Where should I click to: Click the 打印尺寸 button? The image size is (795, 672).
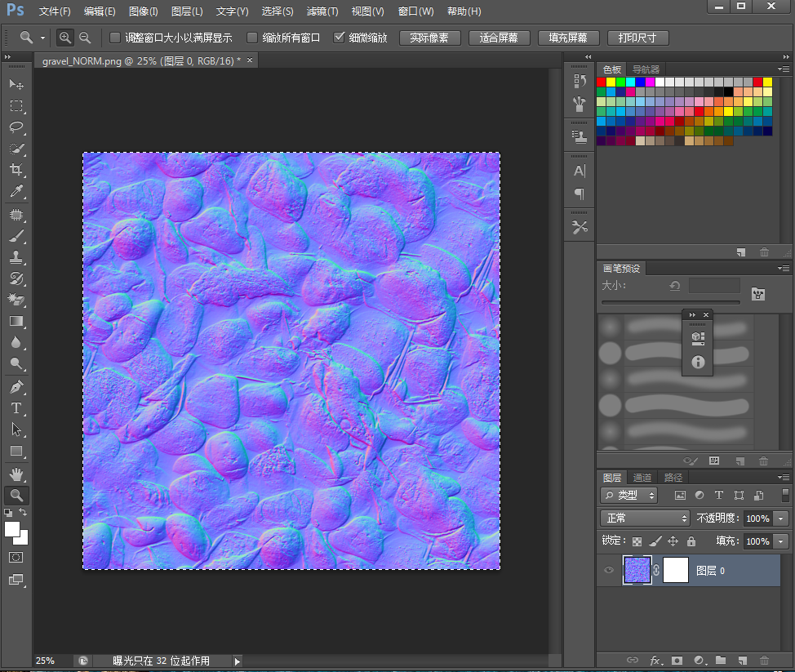point(637,38)
